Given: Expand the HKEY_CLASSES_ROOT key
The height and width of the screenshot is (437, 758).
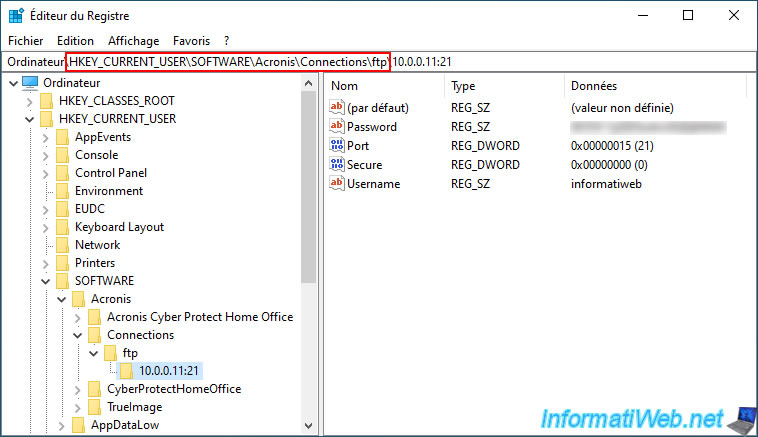Looking at the screenshot, I should (29, 102).
